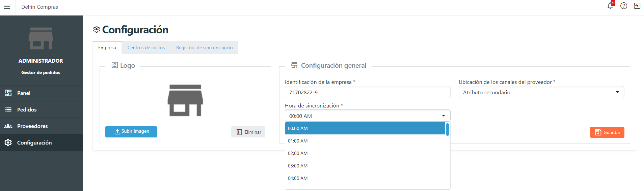Click the Proveedores people icon

click(8, 126)
